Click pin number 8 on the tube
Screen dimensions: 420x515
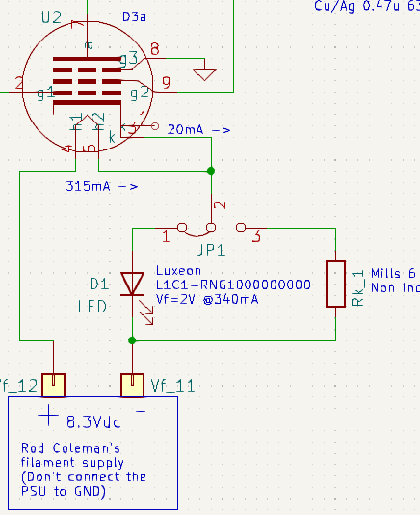click(x=155, y=49)
